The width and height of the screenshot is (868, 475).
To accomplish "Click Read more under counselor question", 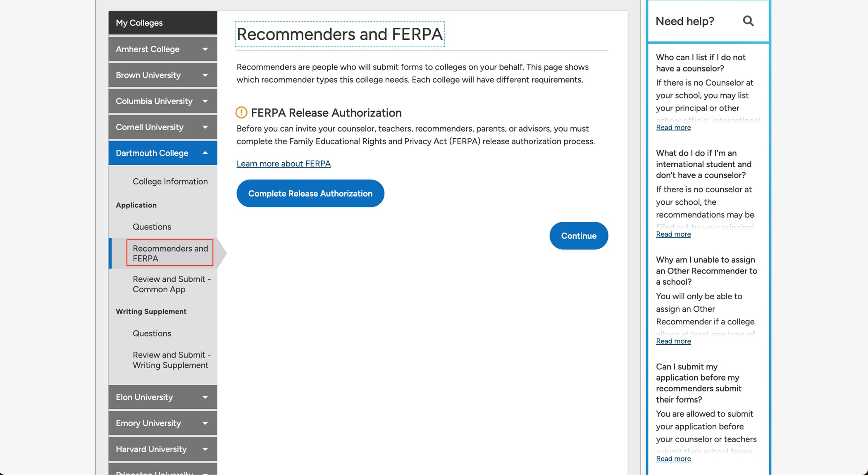I will pos(673,127).
